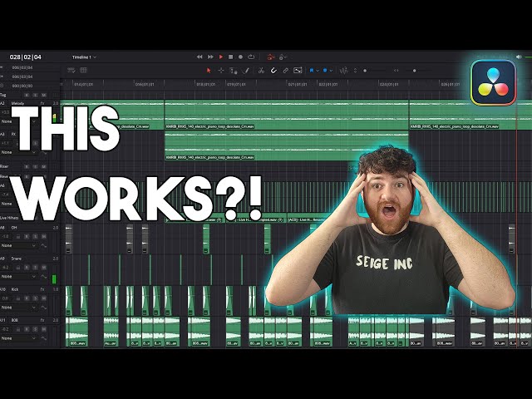
Task: Select the Kick track name
Action: coord(15,289)
